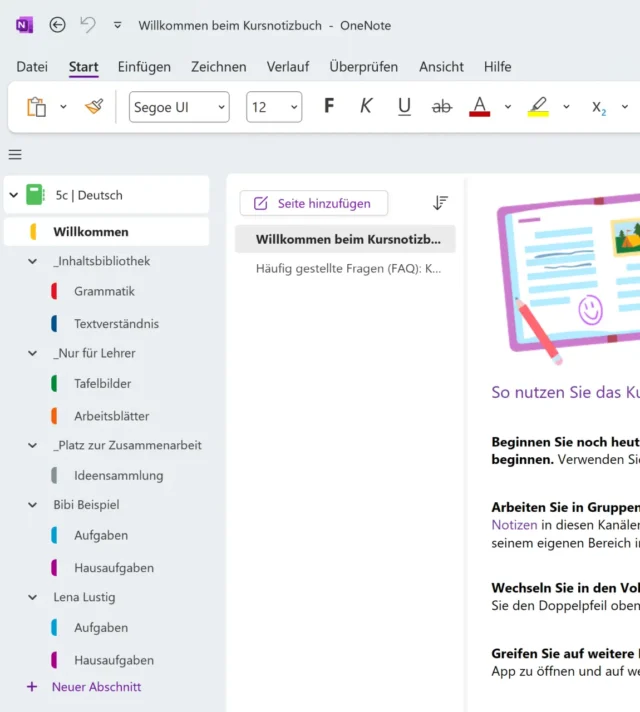Select the Format Painter brush icon
Viewport: 640px width, 712px height.
(x=94, y=107)
